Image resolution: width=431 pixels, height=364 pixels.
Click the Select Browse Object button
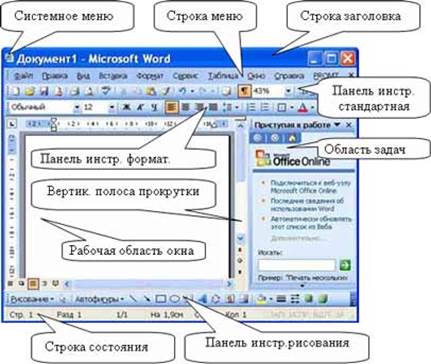tap(240, 261)
